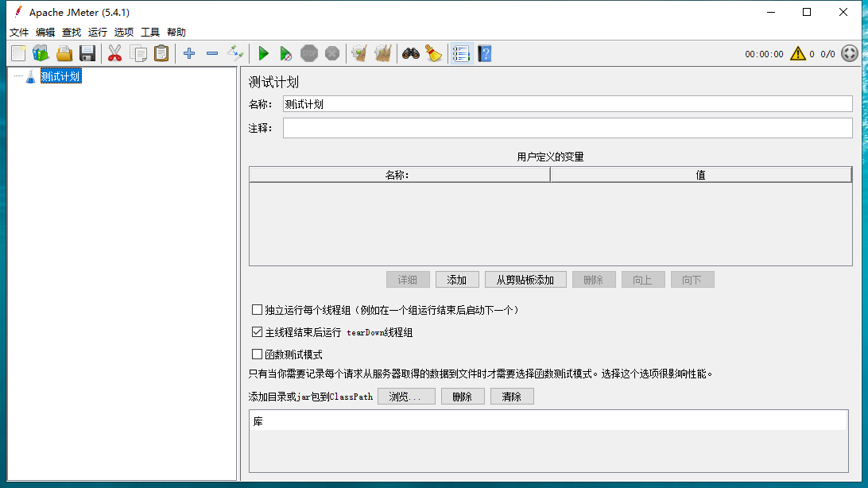Enable 独立运行每个线程组 checkbox
868x488 pixels.
(x=257, y=310)
